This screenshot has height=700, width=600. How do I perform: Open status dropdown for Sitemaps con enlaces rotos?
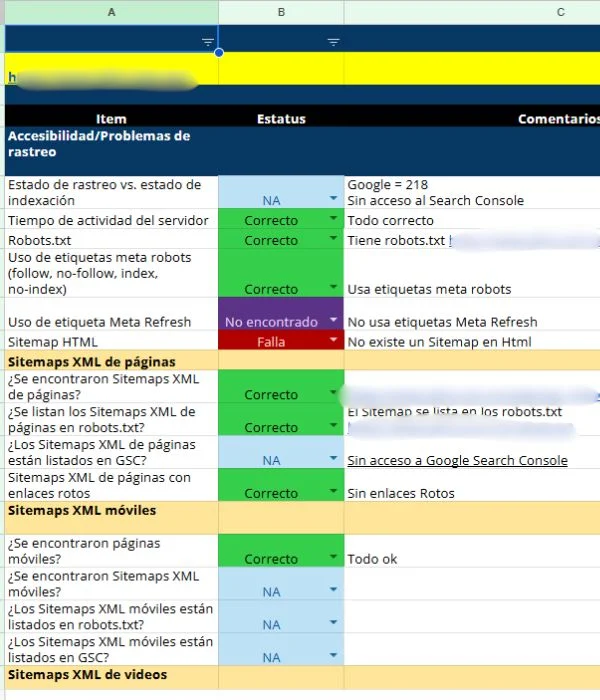(333, 493)
